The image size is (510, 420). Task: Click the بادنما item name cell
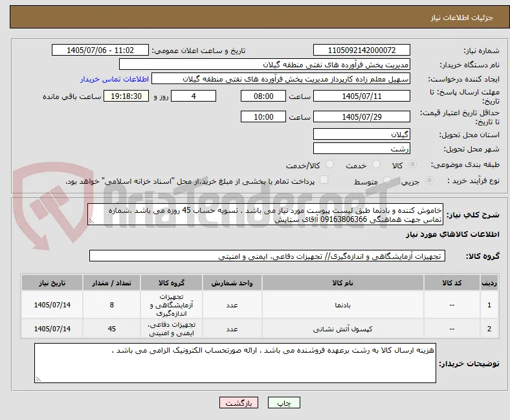[x=343, y=305]
